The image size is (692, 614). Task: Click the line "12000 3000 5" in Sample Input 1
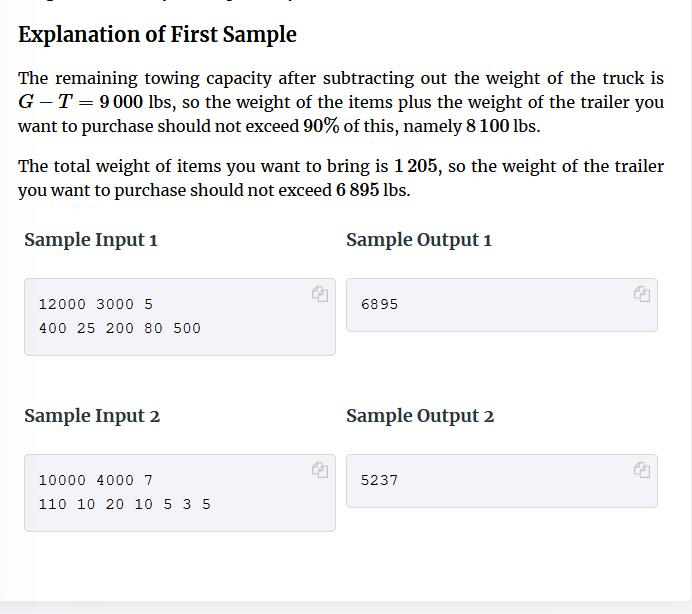(x=96, y=304)
